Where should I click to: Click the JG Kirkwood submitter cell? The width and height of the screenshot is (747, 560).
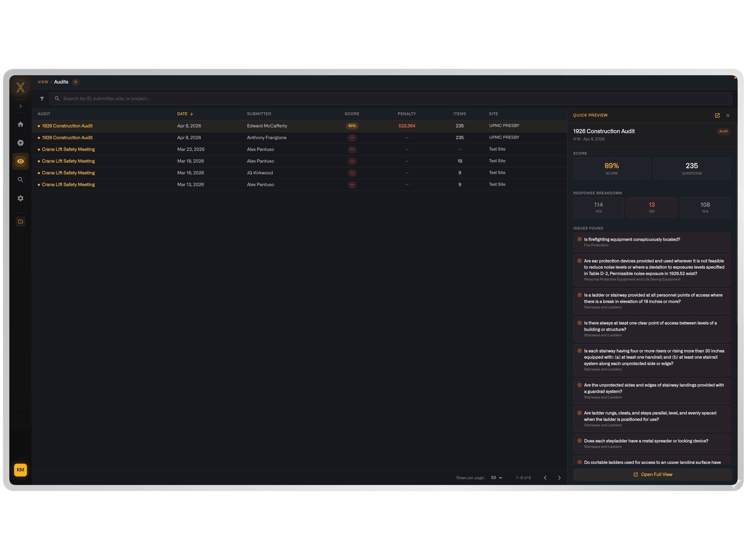click(260, 173)
